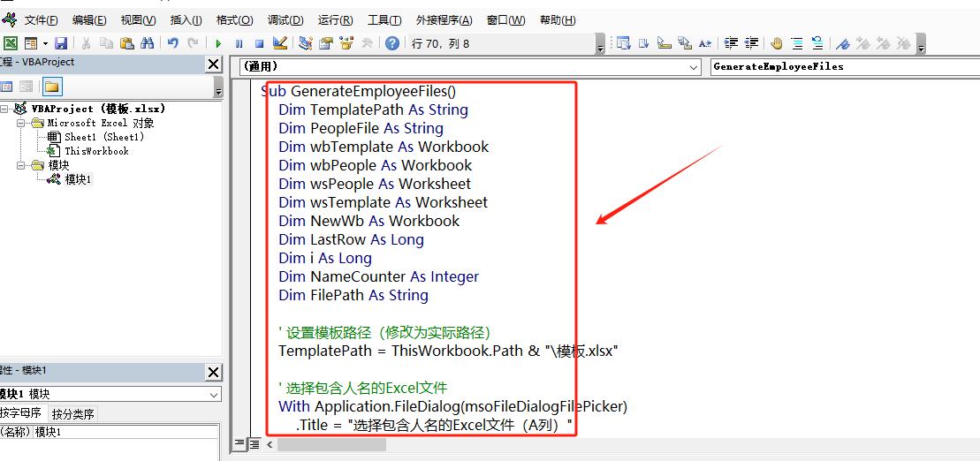Open the Edit toolbar options arrow

click(x=922, y=44)
